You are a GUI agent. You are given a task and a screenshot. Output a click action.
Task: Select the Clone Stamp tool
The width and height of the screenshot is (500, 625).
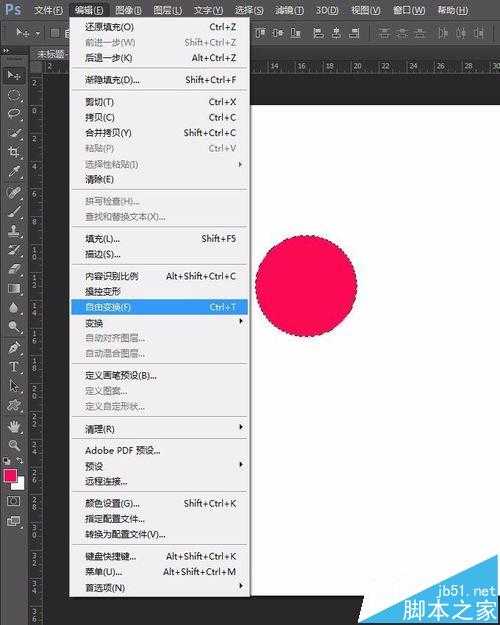(x=14, y=231)
